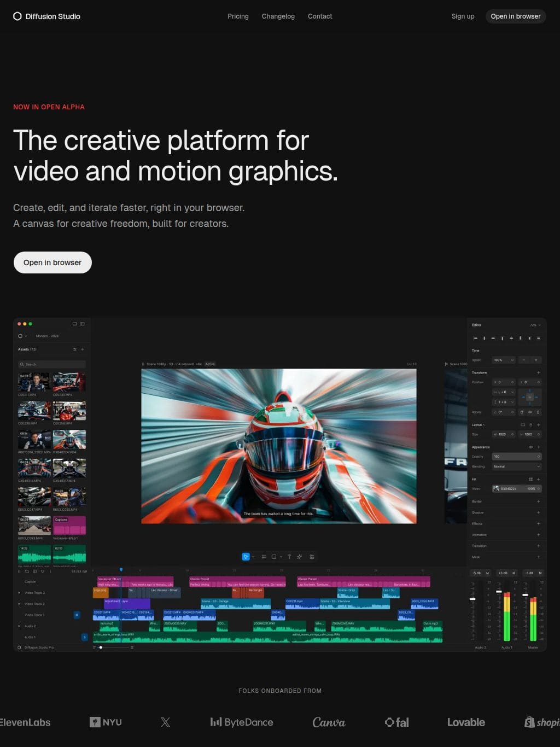Click the components tool at toolbar end
560x747 pixels.
click(x=312, y=557)
